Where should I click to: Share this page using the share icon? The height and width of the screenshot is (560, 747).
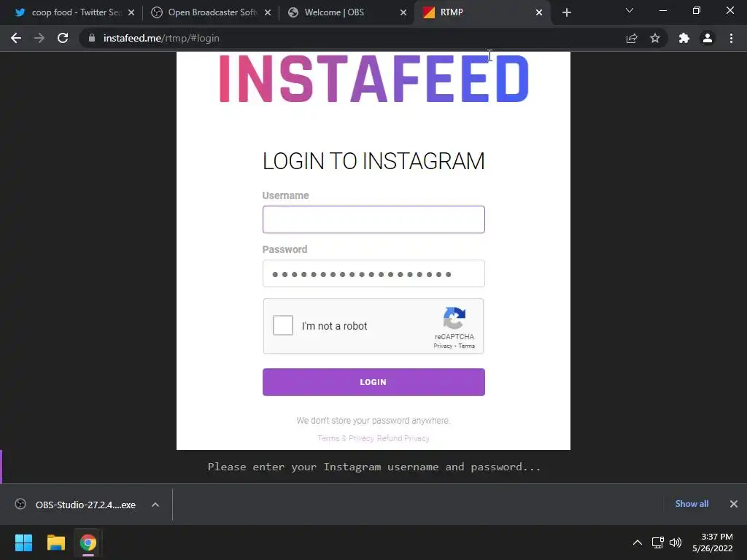[x=632, y=38]
